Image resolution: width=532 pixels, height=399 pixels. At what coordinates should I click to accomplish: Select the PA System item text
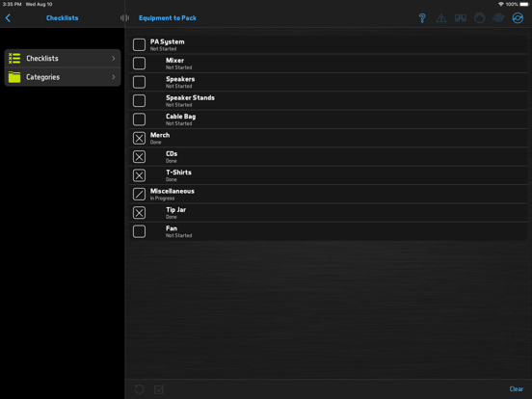click(168, 41)
